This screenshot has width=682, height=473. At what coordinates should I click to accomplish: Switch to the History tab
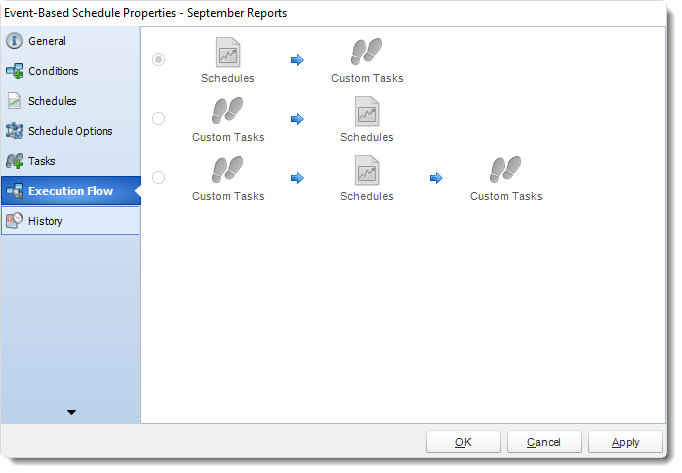point(71,221)
